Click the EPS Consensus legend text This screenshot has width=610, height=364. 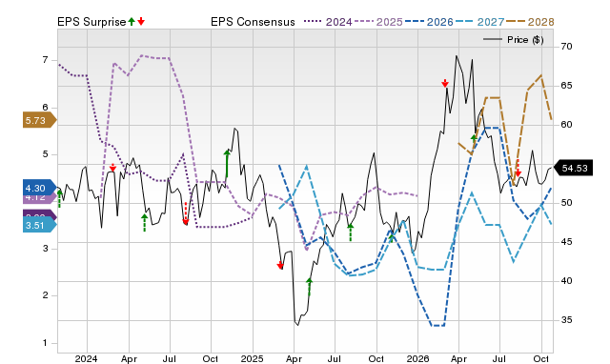click(253, 22)
